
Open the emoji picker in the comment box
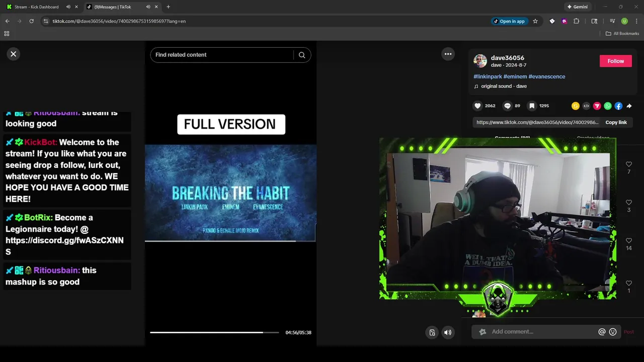(x=613, y=332)
